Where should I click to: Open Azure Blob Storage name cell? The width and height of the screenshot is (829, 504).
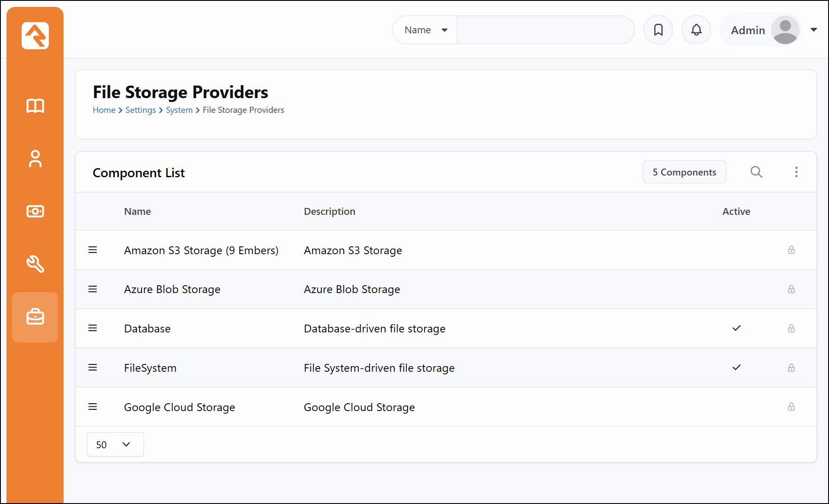[x=172, y=289]
